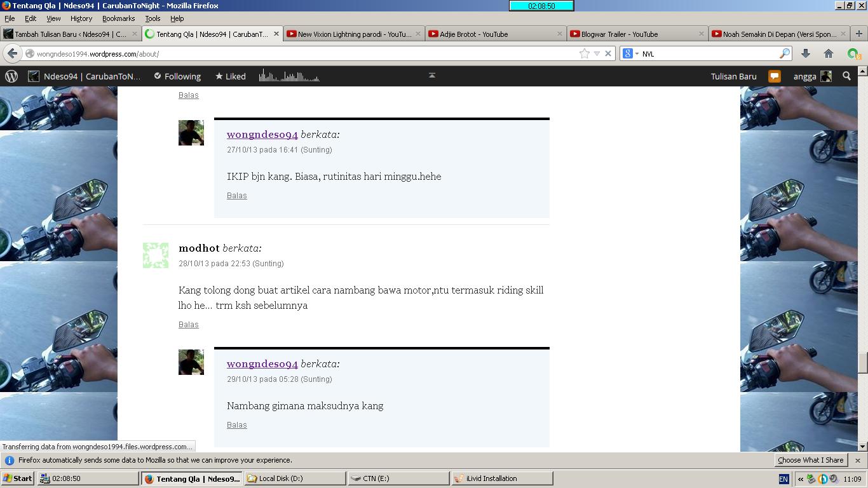The height and width of the screenshot is (488, 868).
Task: Expand the URL bar history dropdown
Action: coord(597,54)
